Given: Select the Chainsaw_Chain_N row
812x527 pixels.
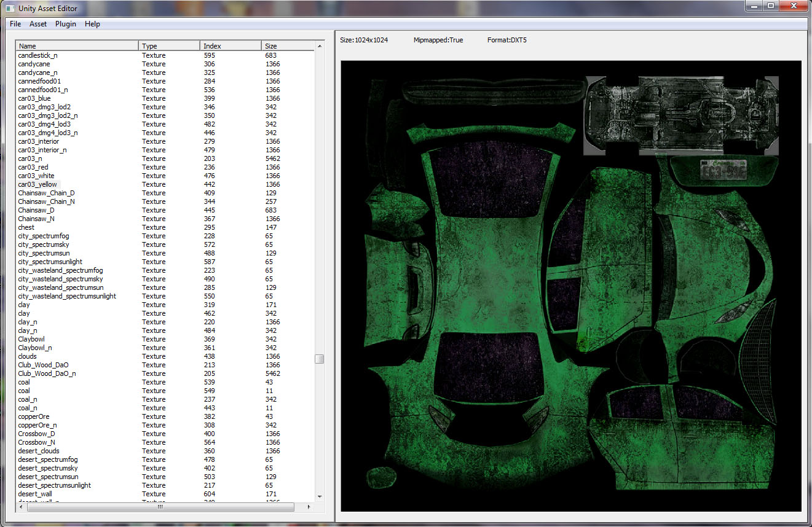Looking at the screenshot, I should pyautogui.click(x=165, y=201).
